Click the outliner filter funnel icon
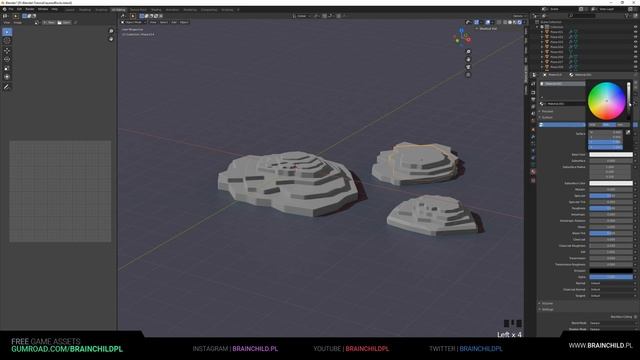This screenshot has width=640, height=360. [627, 16]
